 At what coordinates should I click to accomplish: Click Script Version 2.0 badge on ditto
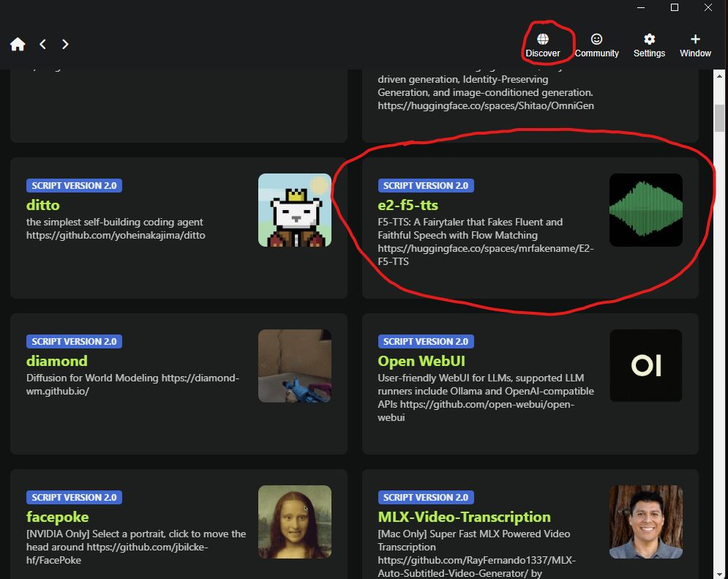click(75, 186)
